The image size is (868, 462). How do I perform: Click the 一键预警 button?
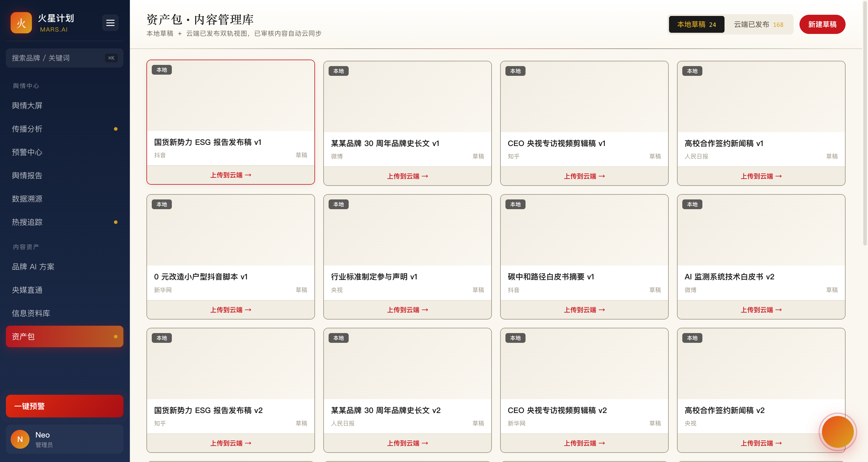click(x=64, y=406)
